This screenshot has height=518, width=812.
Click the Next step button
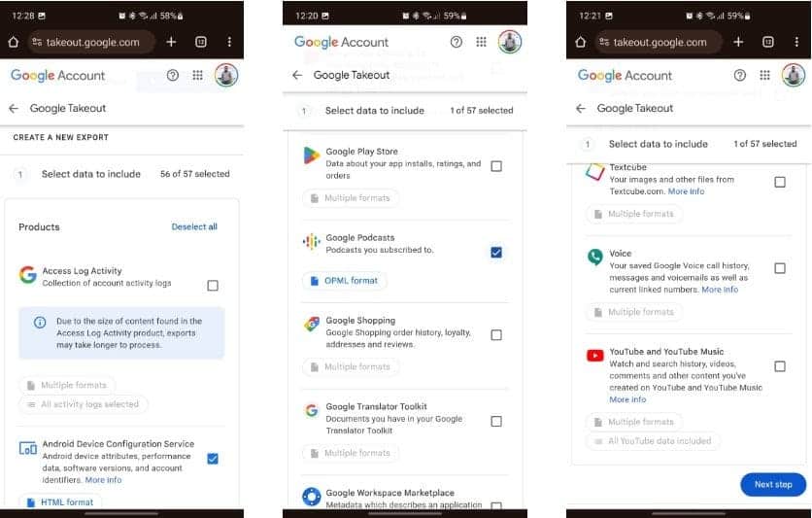[x=773, y=485]
